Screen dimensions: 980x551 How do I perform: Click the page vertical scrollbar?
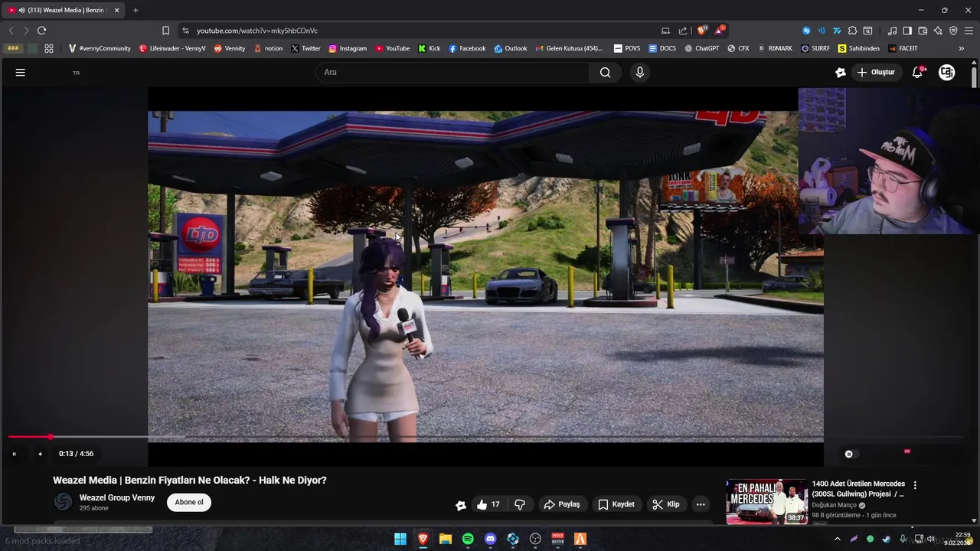coord(974,79)
